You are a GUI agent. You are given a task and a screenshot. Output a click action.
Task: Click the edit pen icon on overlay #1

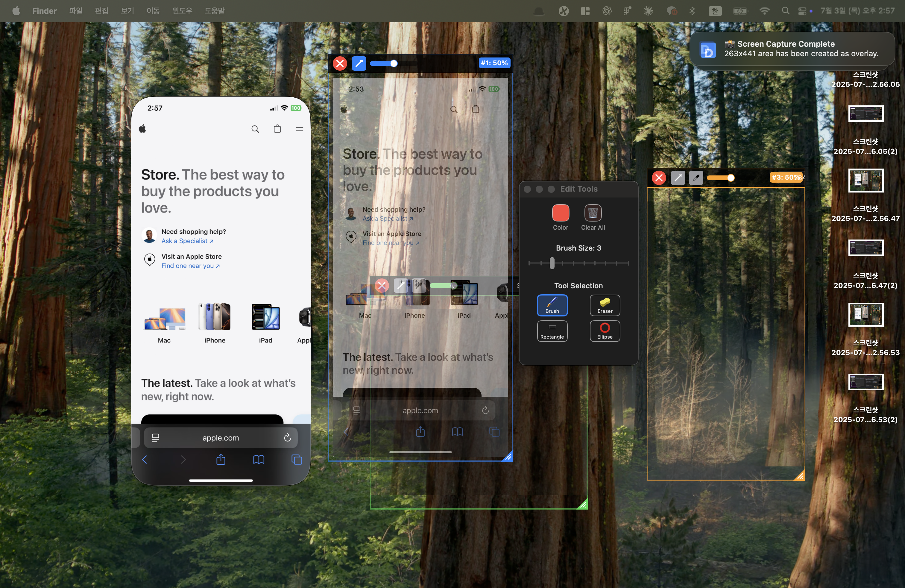click(359, 63)
